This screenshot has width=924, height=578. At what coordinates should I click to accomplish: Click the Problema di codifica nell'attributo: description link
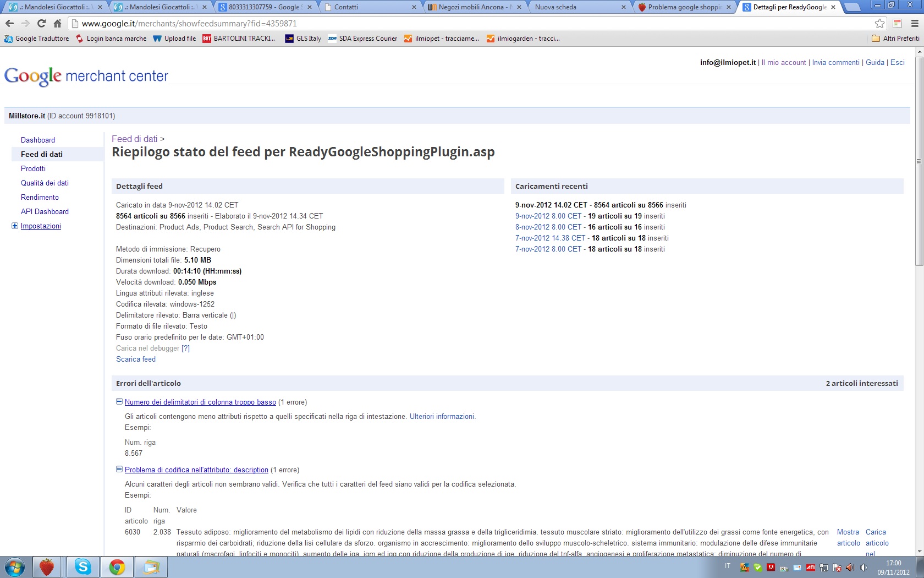point(196,470)
